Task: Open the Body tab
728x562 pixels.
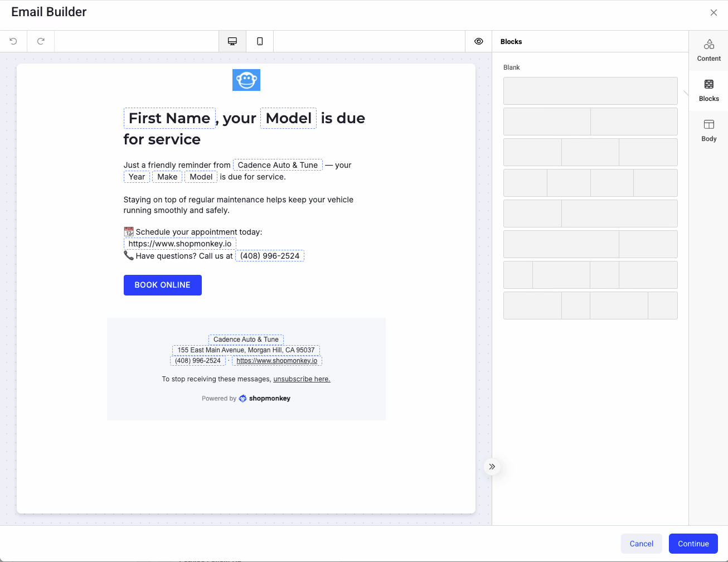Action: [x=708, y=130]
